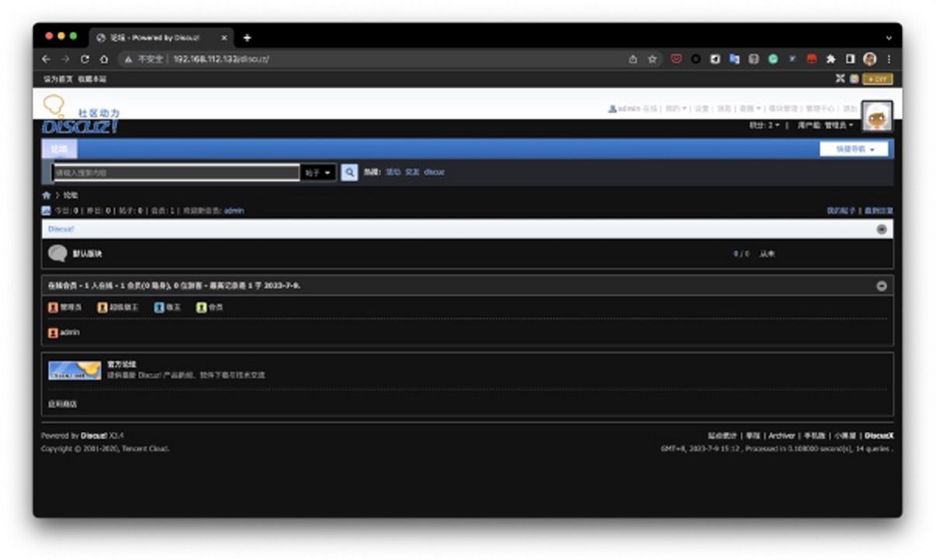Open the red Pocket extension
This screenshot has height=560, width=936.
tap(676, 59)
